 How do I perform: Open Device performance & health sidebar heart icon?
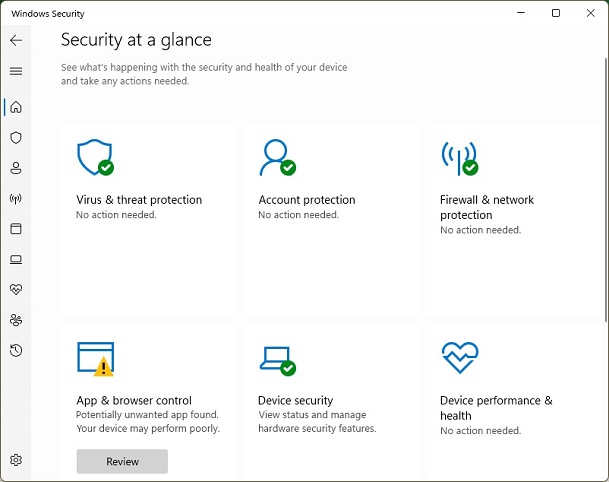click(16, 289)
